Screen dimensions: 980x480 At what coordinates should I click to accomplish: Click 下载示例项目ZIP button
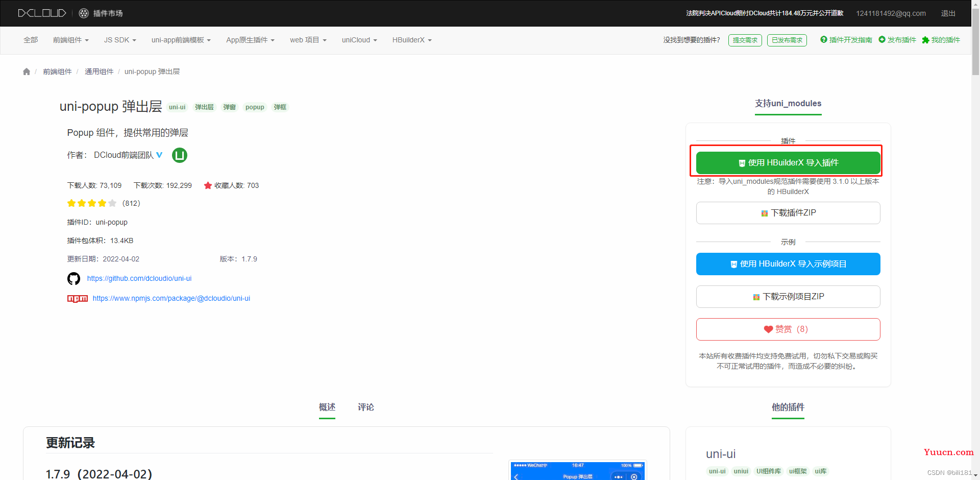click(788, 297)
